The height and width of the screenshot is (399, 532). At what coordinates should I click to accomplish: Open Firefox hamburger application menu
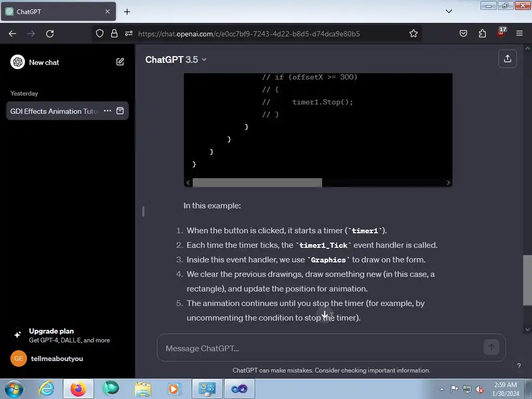tap(520, 33)
